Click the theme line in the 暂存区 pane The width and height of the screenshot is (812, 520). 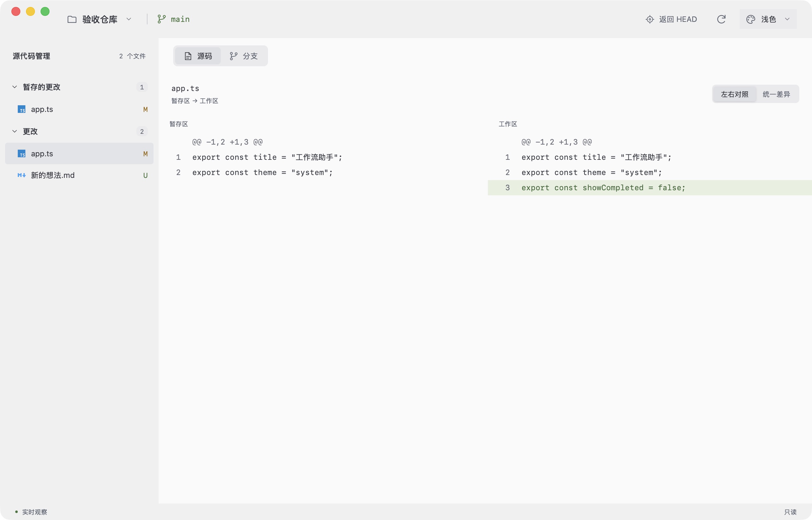pyautogui.click(x=262, y=172)
